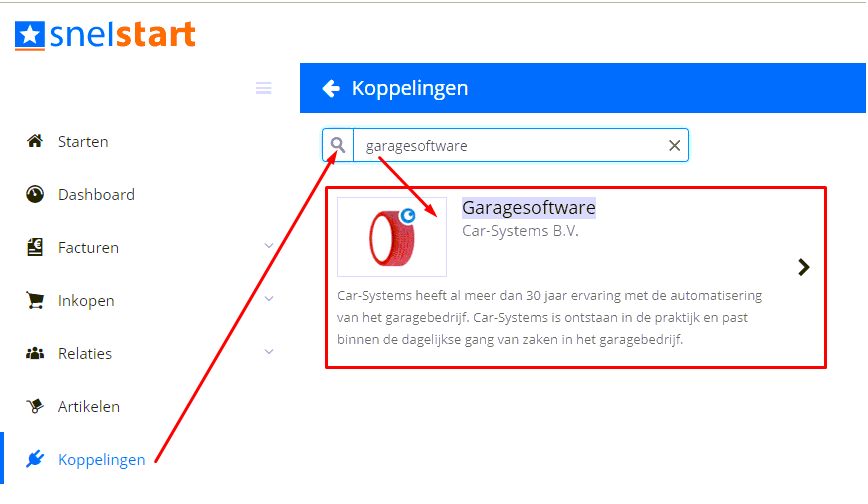
Task: Open the Dashboard gauge icon
Action: tap(35, 194)
